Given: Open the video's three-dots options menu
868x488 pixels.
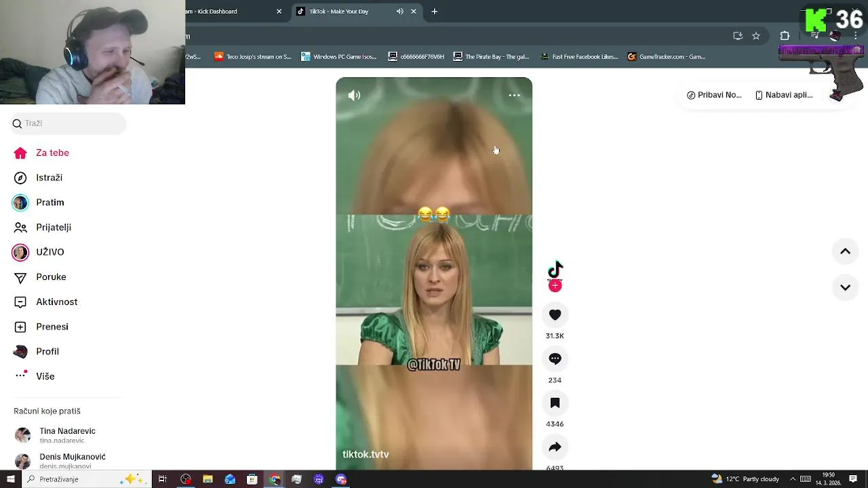Looking at the screenshot, I should pyautogui.click(x=514, y=96).
